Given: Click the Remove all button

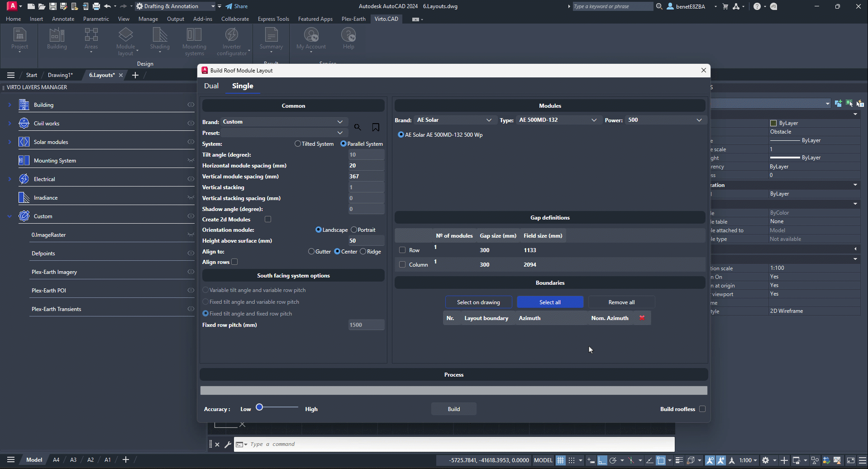Looking at the screenshot, I should (621, 302).
